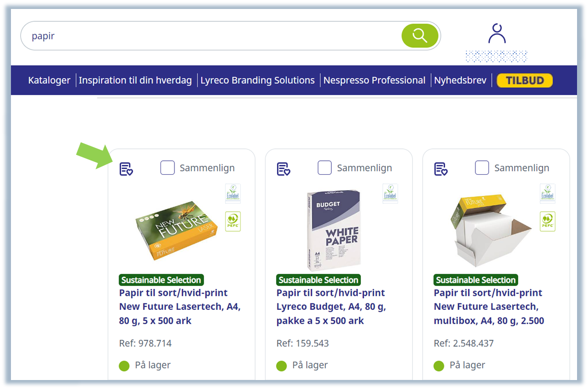The width and height of the screenshot is (588, 389).
Task: Click Sustainable Selection badge on 5 x 500 ark card
Action: pos(161,280)
